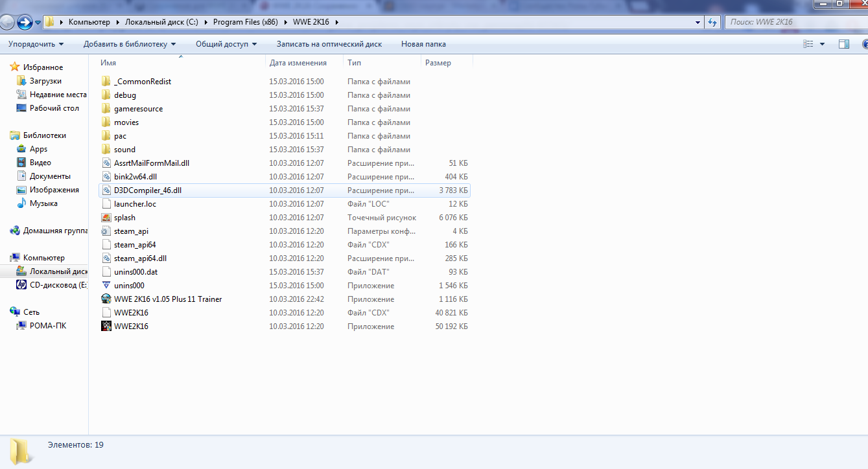Viewport: 868px width, 469px height.
Task: Expand the view options dropdown arrow
Action: [822, 44]
